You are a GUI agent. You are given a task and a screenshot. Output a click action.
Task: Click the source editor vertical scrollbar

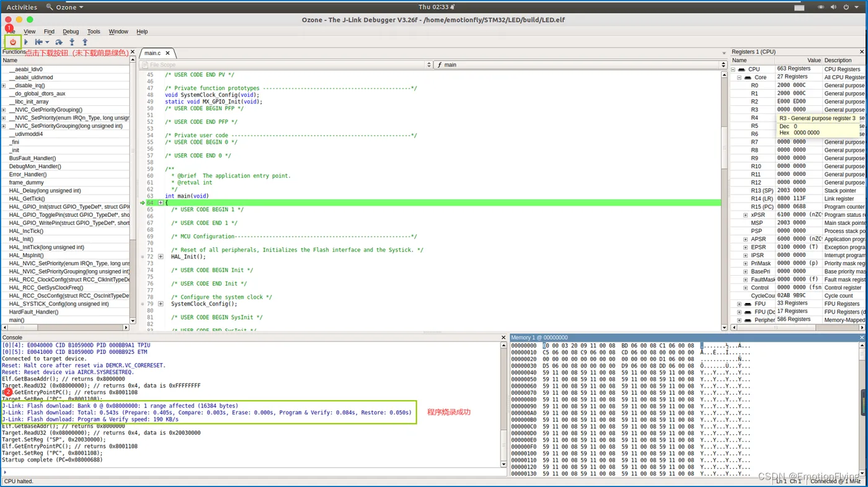(724, 201)
